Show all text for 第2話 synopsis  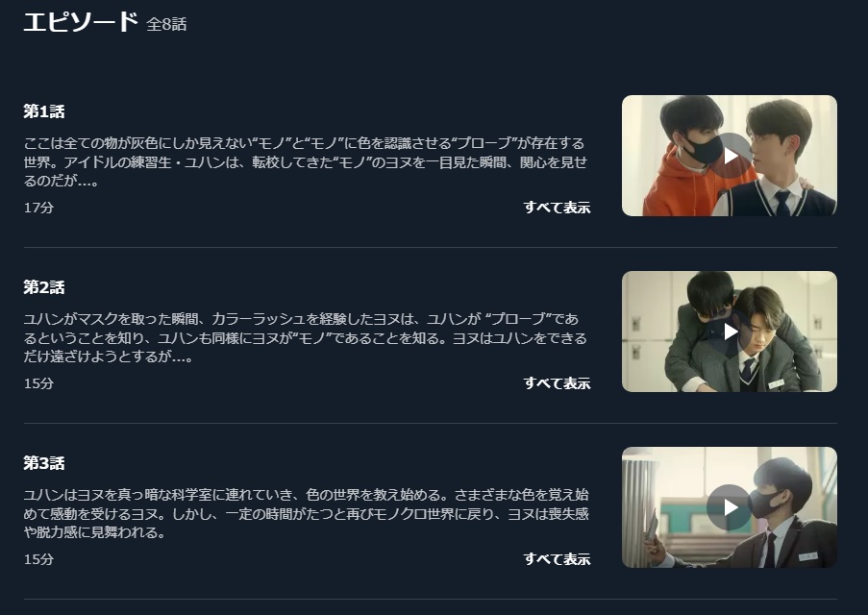pyautogui.click(x=557, y=383)
